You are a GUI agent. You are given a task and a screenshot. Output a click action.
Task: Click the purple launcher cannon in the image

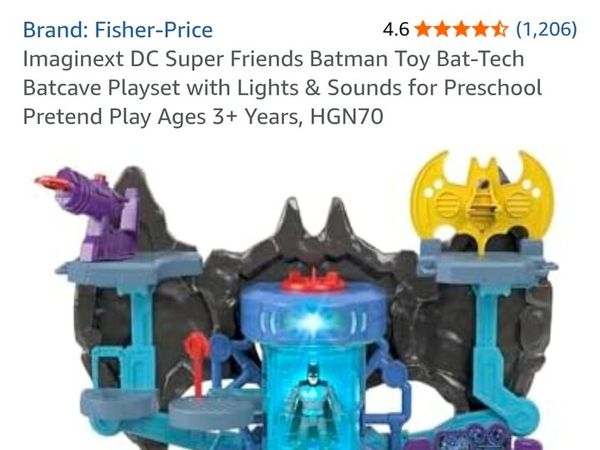92,214
